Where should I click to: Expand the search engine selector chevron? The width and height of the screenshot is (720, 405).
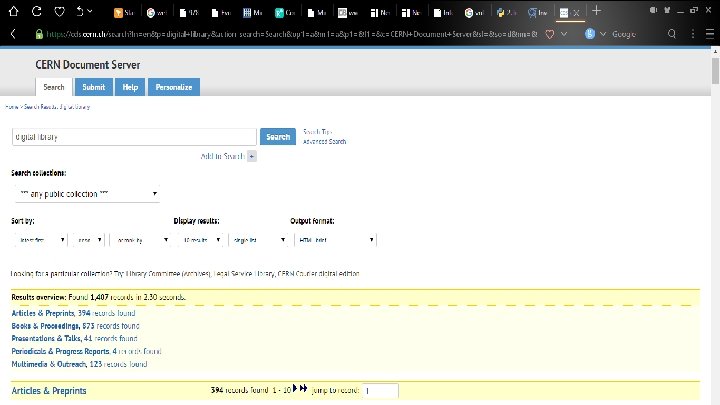[x=602, y=34]
